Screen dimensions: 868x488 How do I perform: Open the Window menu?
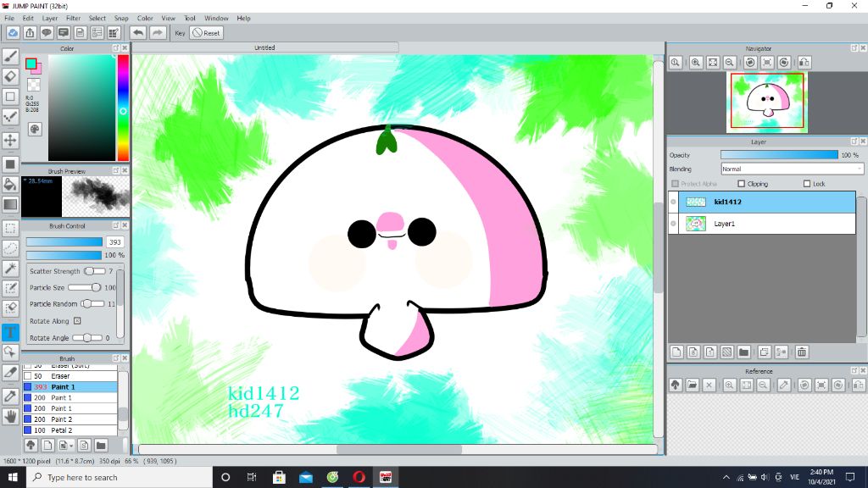(216, 19)
